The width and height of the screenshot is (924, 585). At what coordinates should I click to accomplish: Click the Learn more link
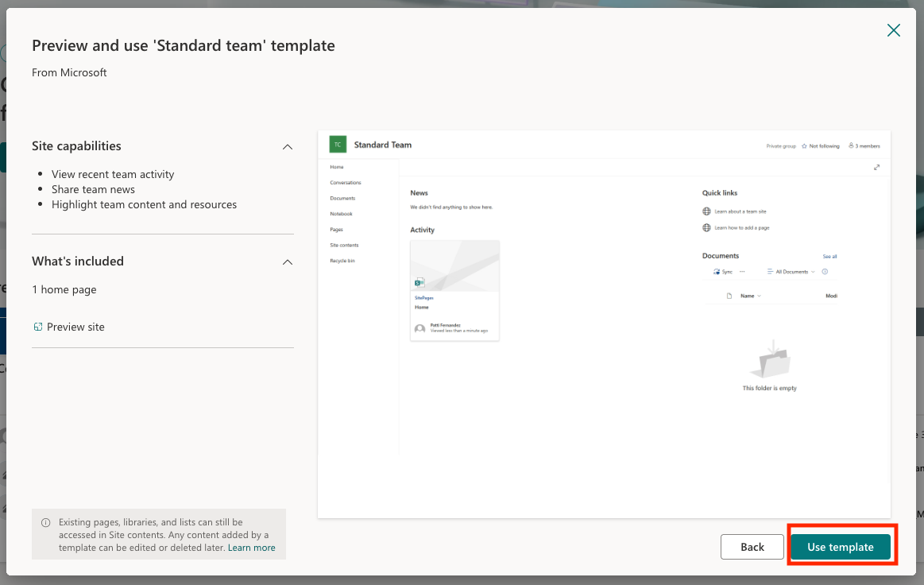click(251, 548)
